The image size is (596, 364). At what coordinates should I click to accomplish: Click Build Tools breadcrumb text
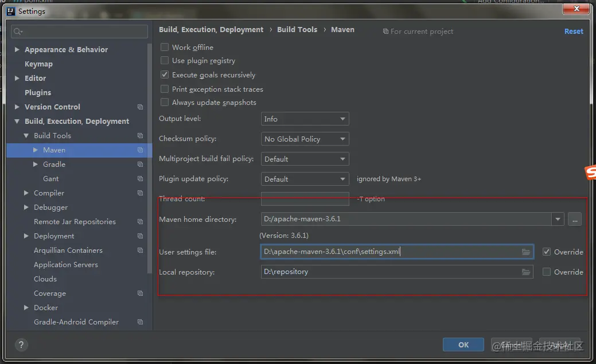(x=297, y=30)
